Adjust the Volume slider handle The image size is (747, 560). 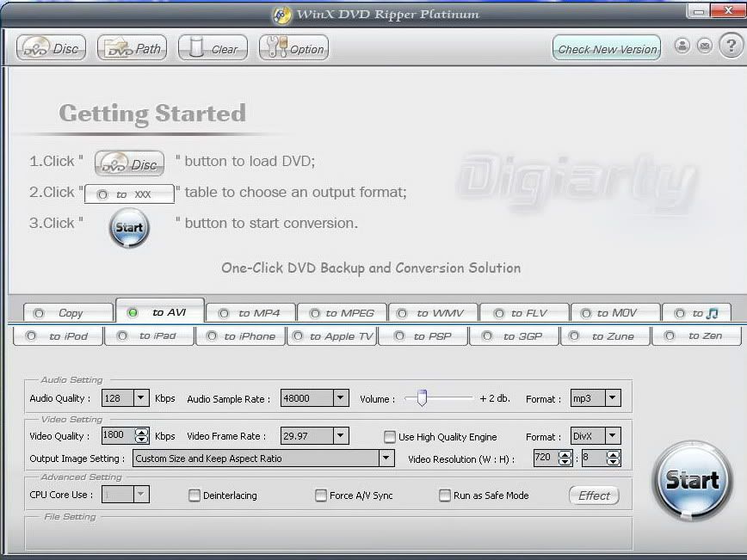(x=422, y=398)
